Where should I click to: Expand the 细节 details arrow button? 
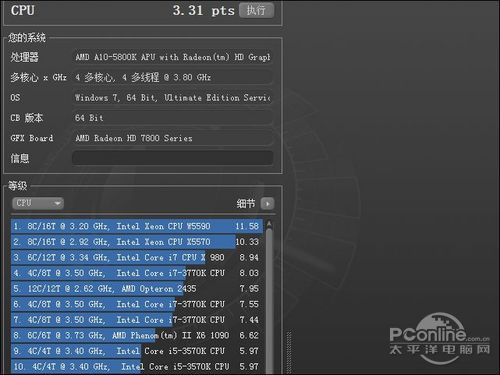[x=267, y=203]
